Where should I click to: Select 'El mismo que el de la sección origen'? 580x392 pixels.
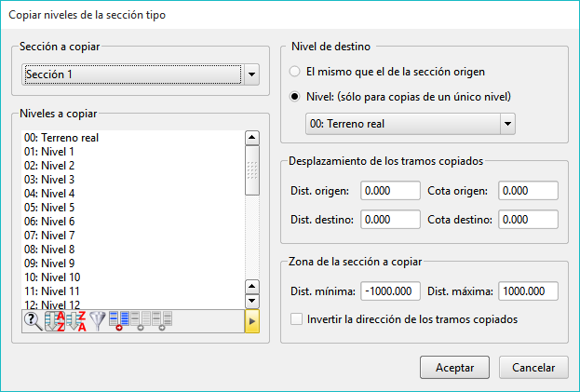(294, 72)
